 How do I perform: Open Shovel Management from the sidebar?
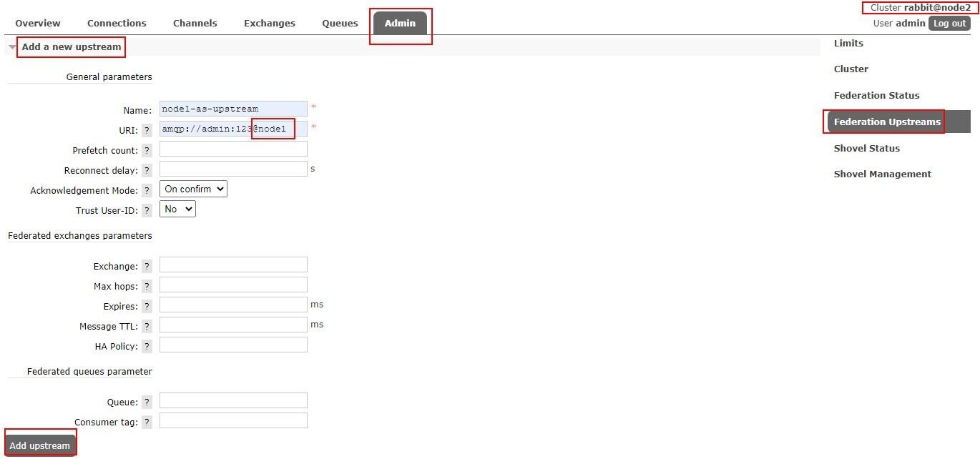click(882, 173)
